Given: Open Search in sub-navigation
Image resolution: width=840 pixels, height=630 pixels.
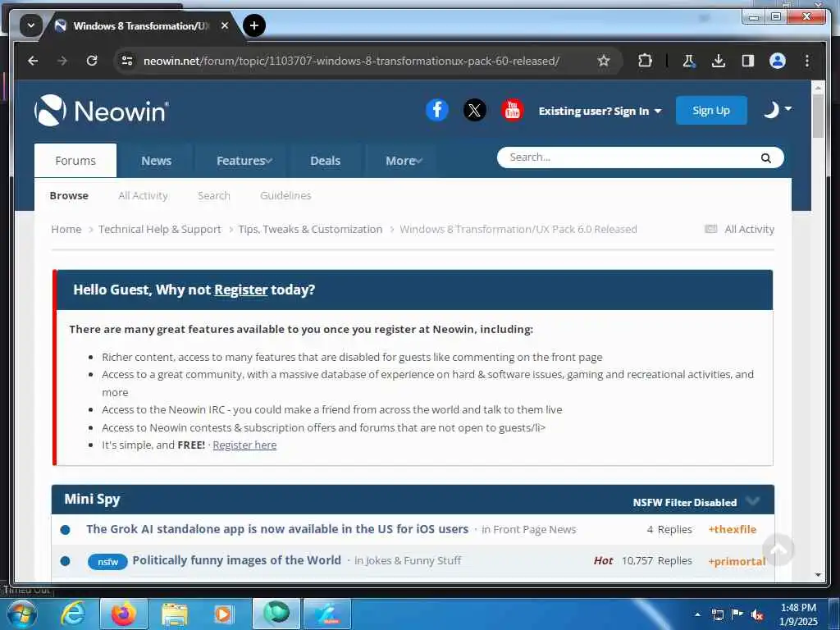Looking at the screenshot, I should [214, 195].
